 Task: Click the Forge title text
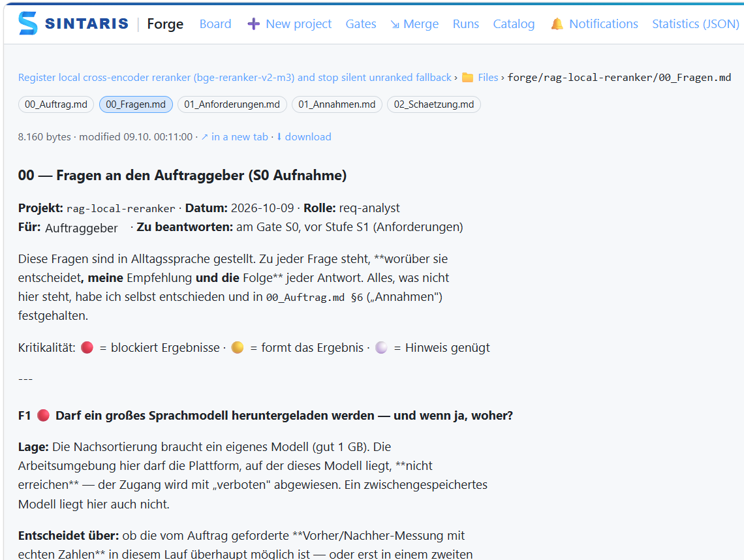[x=165, y=23]
